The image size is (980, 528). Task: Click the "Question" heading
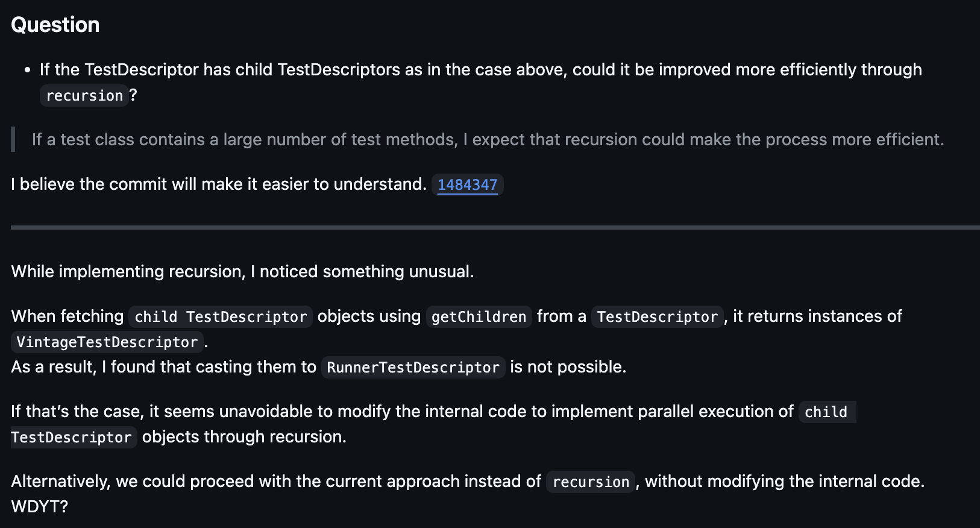(x=55, y=25)
